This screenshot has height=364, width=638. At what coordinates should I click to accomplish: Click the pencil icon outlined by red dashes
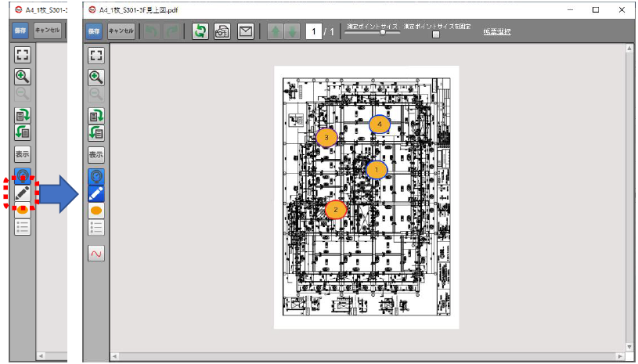[23, 193]
